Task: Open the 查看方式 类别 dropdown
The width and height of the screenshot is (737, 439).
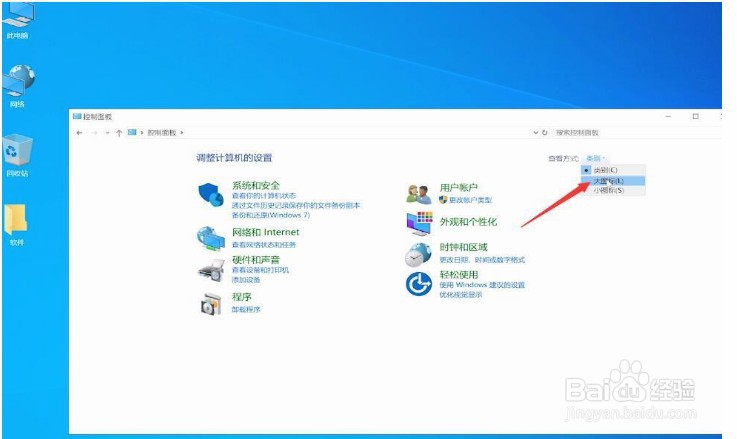Action: click(x=596, y=158)
